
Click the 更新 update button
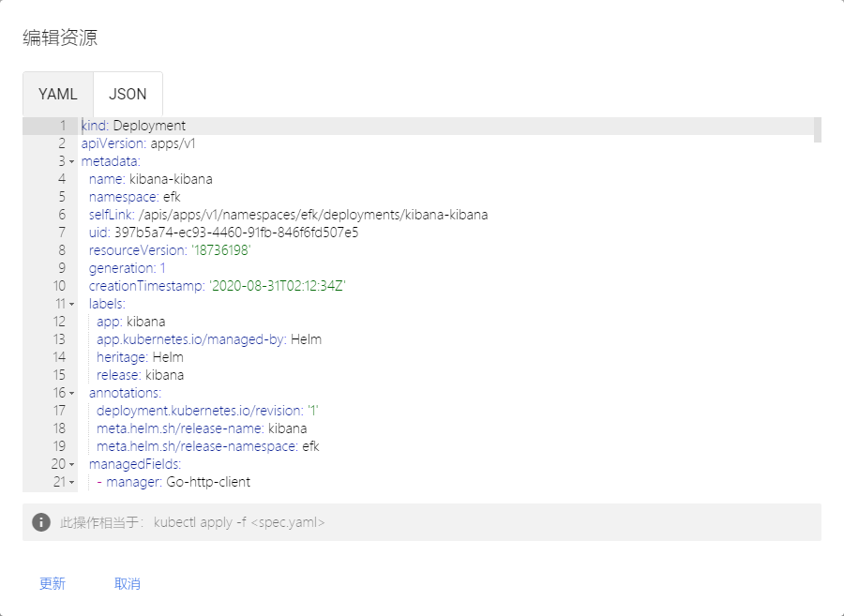click(x=53, y=584)
